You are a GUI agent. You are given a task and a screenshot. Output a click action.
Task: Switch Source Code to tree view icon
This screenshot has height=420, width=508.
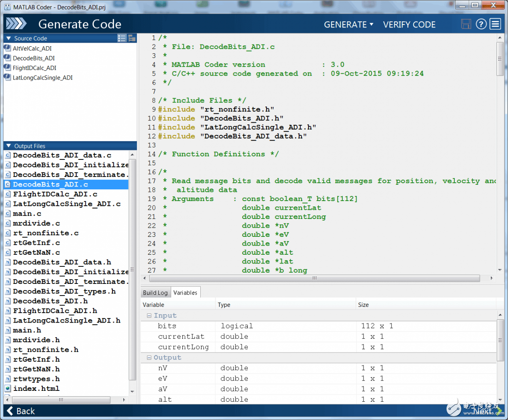[132, 38]
